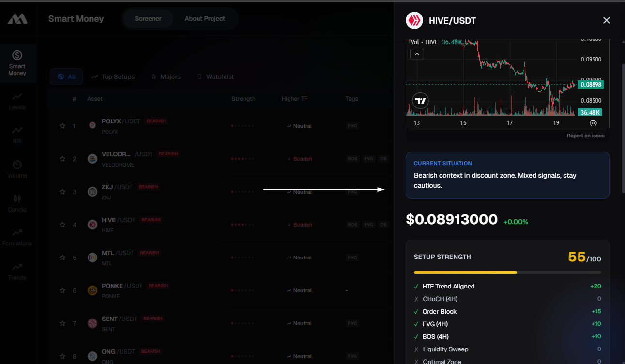625x364 pixels.
Task: Click the TradingView logo on chart
Action: pyautogui.click(x=421, y=101)
